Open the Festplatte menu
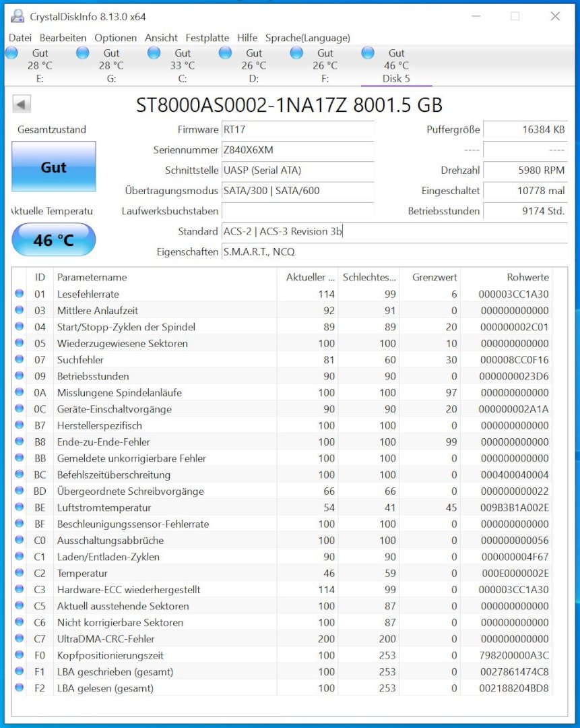Screen dimensions: 580x728 207,38
